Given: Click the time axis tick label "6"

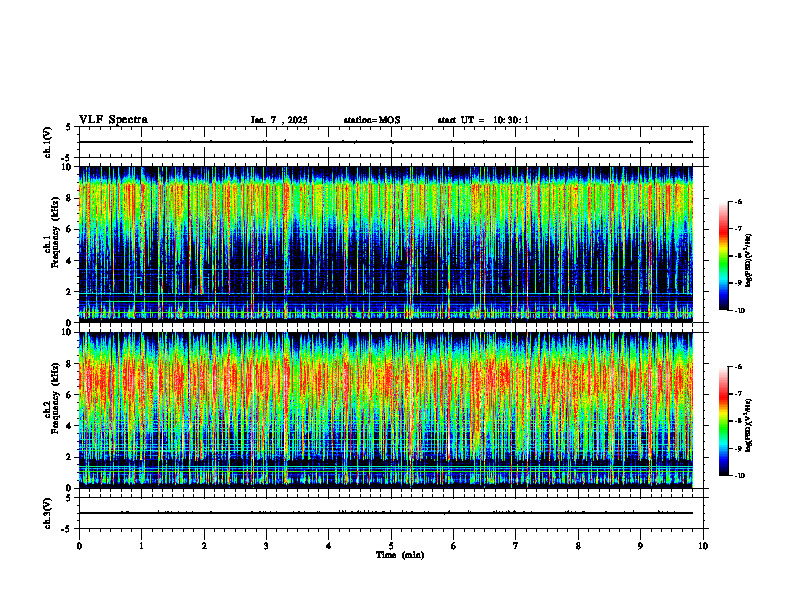Looking at the screenshot, I should [x=454, y=546].
